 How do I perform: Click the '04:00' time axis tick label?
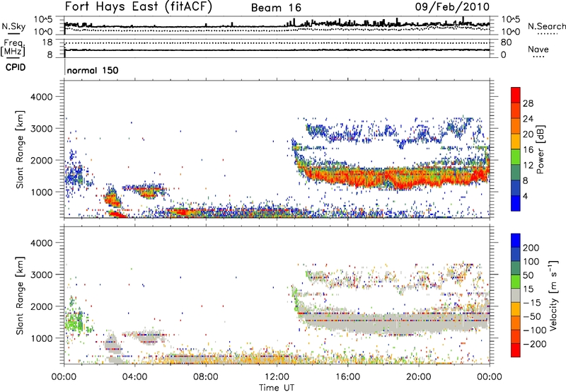pos(134,377)
